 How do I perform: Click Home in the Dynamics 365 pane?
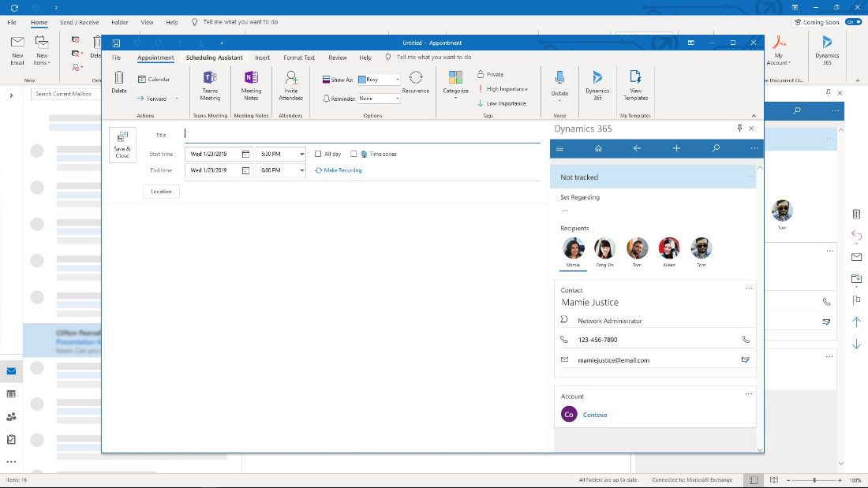pos(598,148)
